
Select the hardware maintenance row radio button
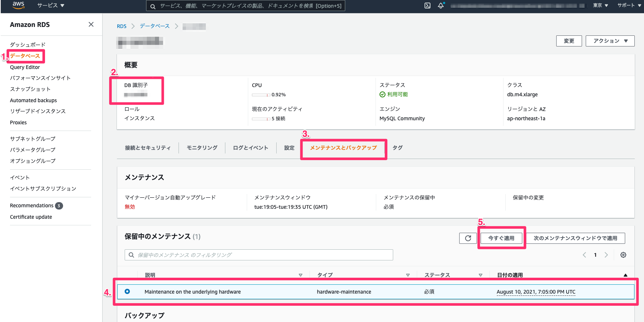(x=127, y=291)
